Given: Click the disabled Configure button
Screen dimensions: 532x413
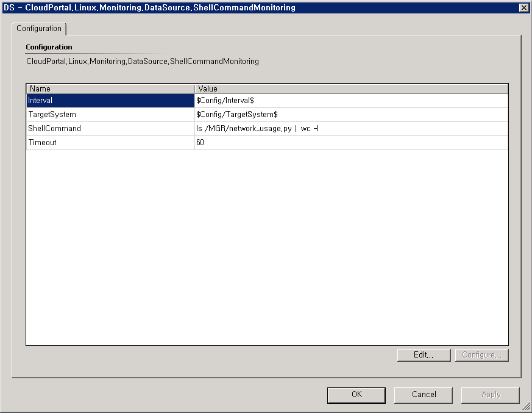Looking at the screenshot, I should point(481,355).
